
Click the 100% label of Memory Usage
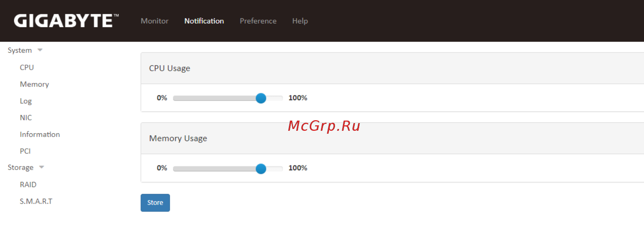(x=298, y=168)
